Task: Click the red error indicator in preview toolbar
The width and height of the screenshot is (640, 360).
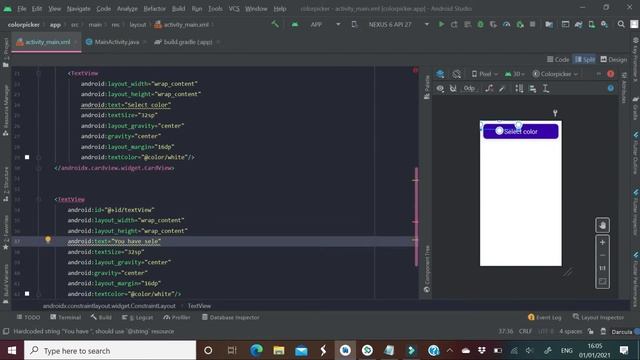Action: [611, 74]
